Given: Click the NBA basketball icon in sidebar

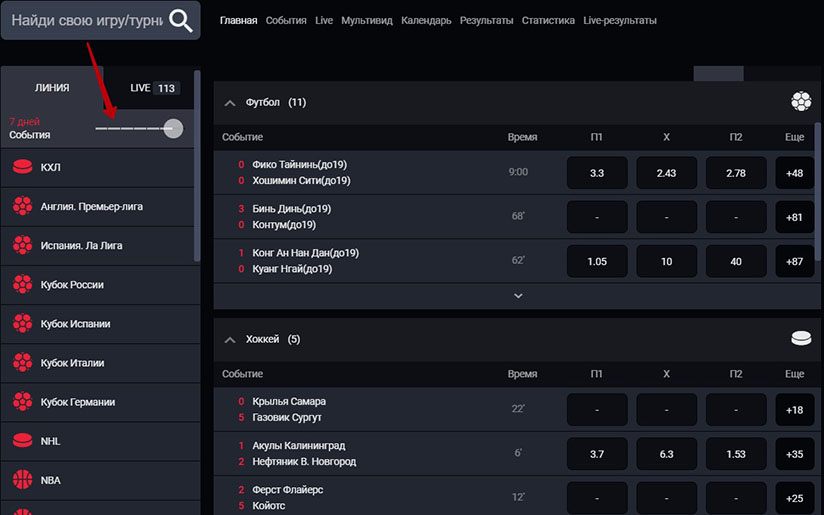Looking at the screenshot, I should [22, 480].
